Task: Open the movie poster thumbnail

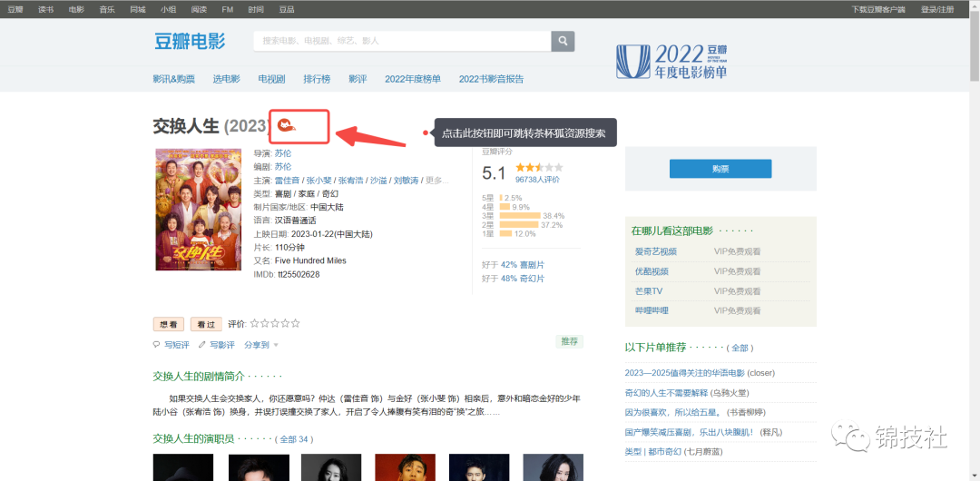Action: coord(198,209)
